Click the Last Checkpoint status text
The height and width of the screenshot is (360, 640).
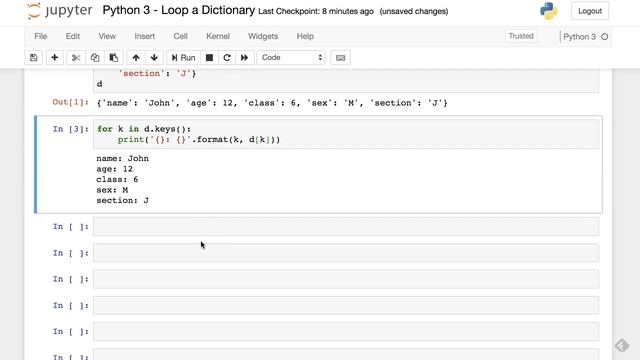[316, 11]
